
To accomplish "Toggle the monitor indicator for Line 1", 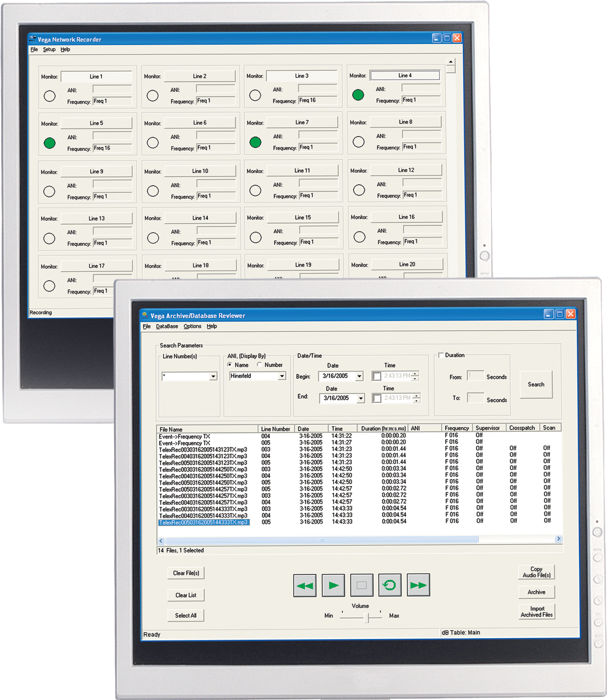I will pyautogui.click(x=49, y=96).
